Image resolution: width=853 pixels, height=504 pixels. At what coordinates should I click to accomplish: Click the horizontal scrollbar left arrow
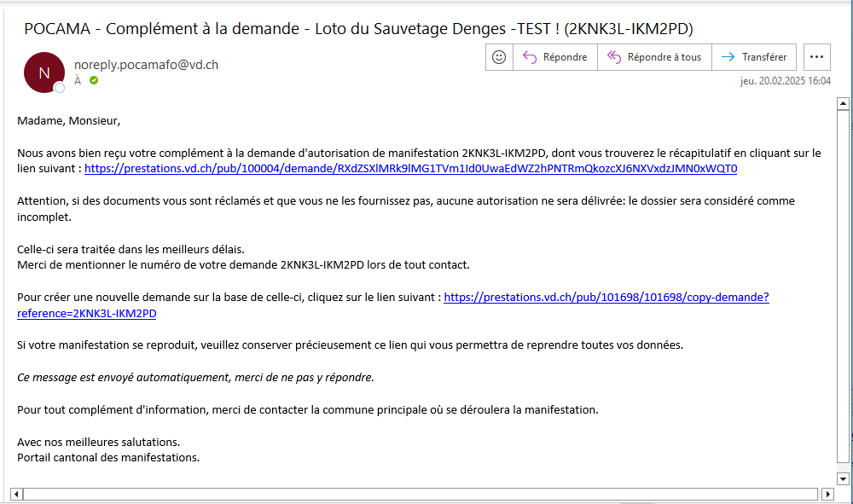(x=16, y=494)
